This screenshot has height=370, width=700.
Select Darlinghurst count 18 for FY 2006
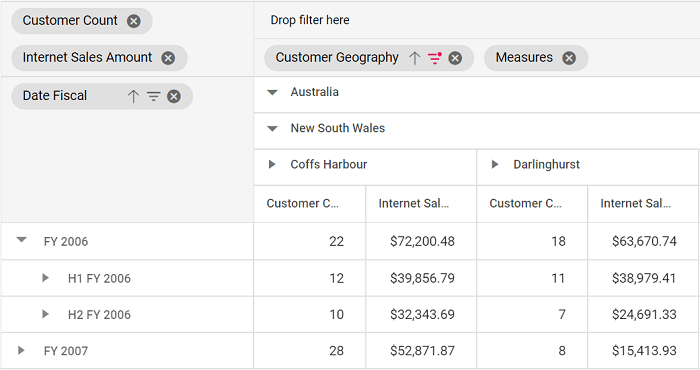[x=558, y=241]
